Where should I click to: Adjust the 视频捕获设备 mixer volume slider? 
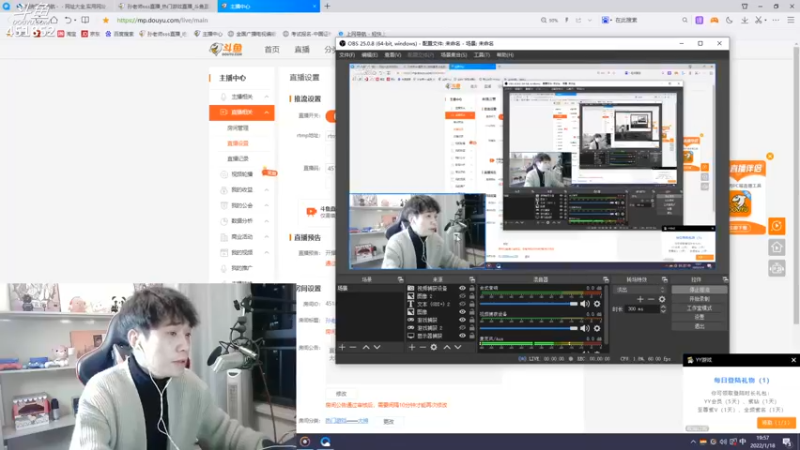point(529,328)
